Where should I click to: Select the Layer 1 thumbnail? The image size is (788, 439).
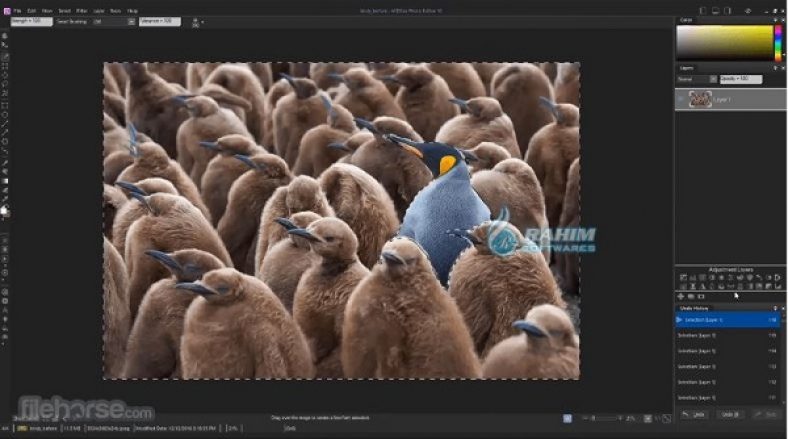click(x=700, y=99)
